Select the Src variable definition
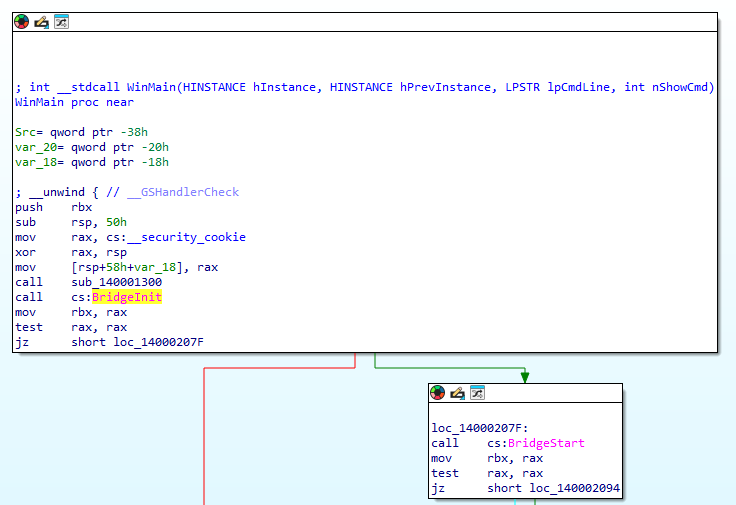736x505 pixels. click(26, 132)
